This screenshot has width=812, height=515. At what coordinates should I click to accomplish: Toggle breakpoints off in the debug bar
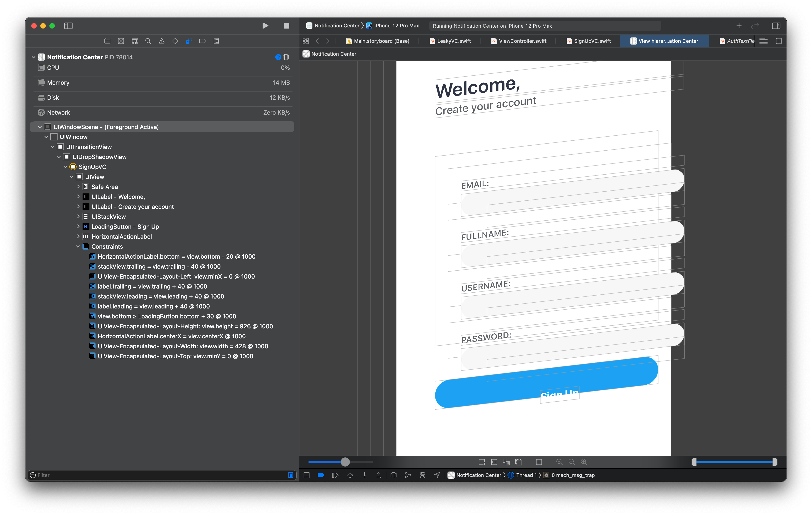tap(321, 475)
